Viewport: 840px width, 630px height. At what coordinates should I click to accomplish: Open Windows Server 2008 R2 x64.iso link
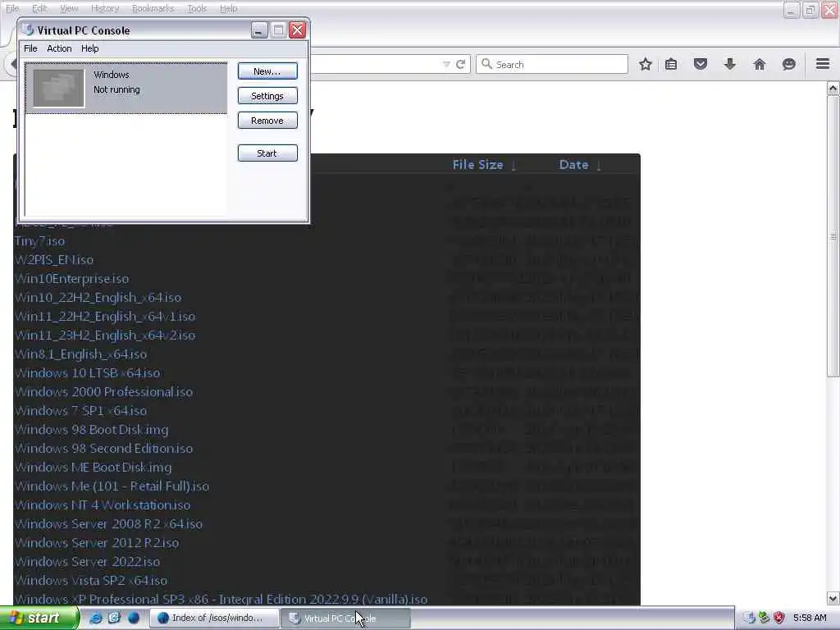[x=109, y=524]
